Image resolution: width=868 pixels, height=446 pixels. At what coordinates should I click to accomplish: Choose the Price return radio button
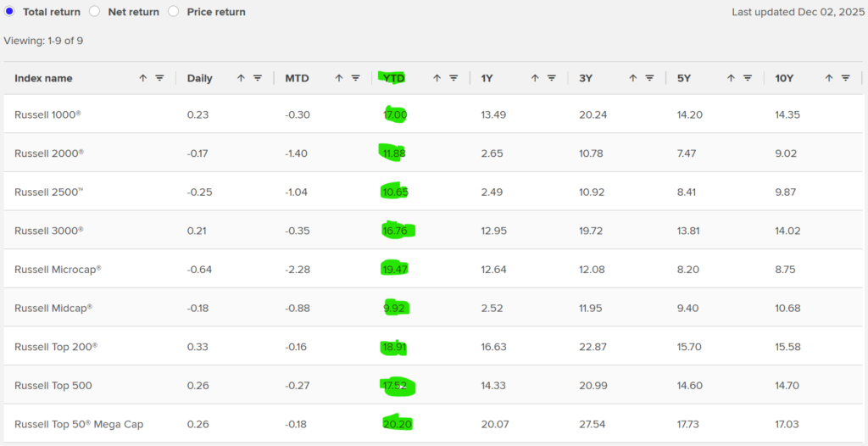[173, 12]
